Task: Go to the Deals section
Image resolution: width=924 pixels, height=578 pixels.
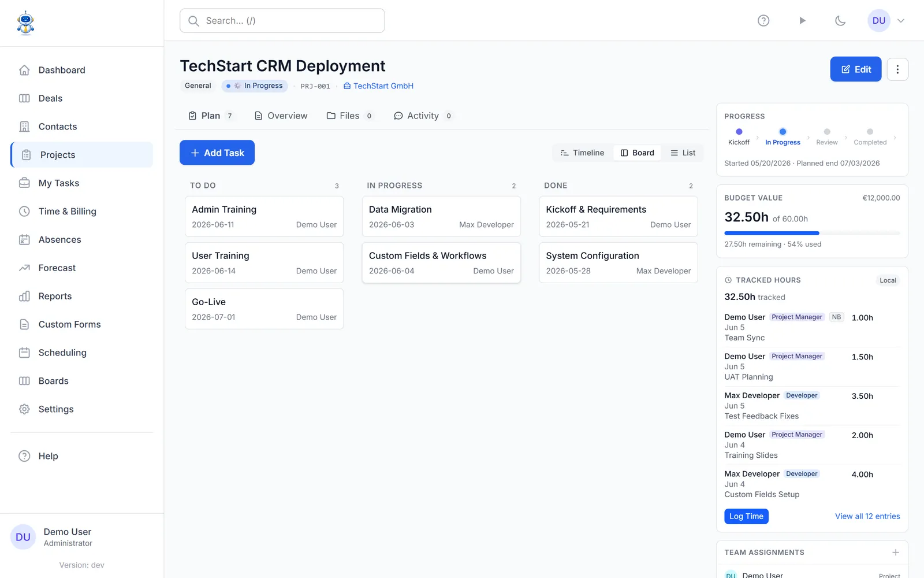Action: [x=81, y=98]
